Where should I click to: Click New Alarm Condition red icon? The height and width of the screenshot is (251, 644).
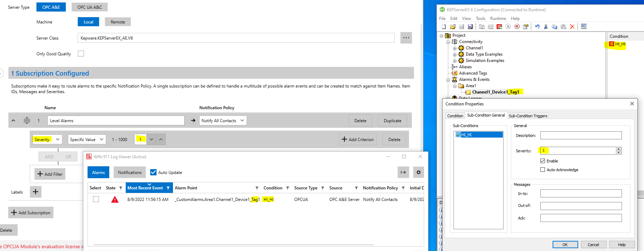[499, 27]
